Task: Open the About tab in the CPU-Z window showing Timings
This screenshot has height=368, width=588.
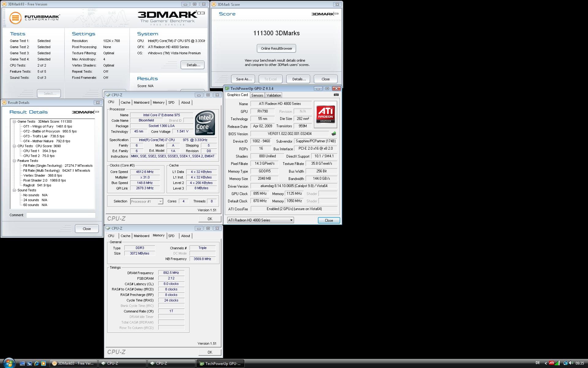Action: 185,236
